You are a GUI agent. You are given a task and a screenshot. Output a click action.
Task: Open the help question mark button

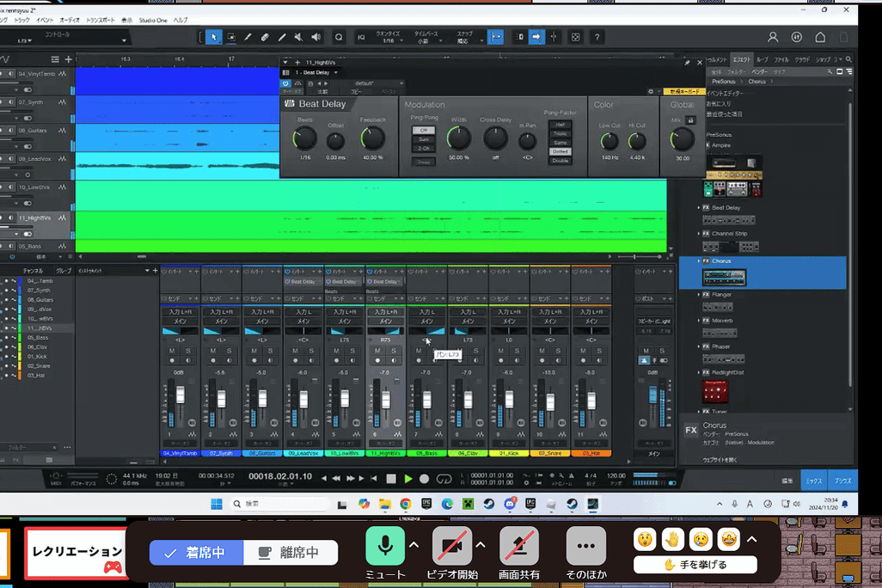coord(597,37)
